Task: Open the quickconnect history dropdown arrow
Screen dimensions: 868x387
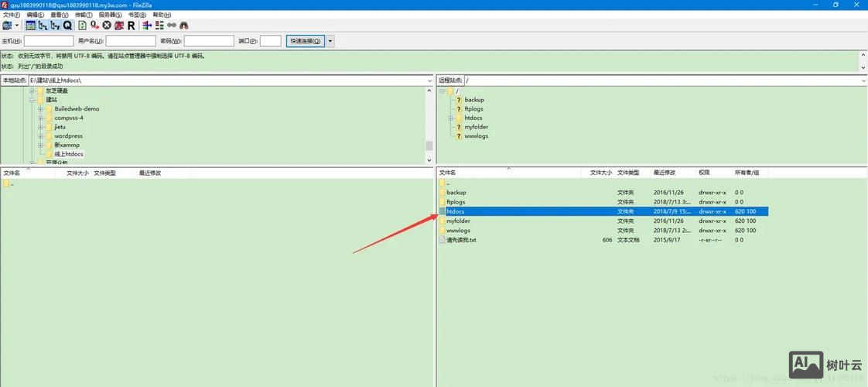Action: coord(331,41)
